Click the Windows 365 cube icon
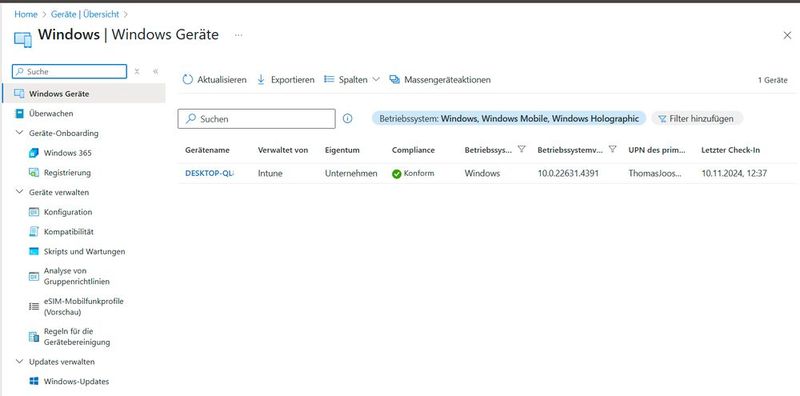 (x=34, y=153)
